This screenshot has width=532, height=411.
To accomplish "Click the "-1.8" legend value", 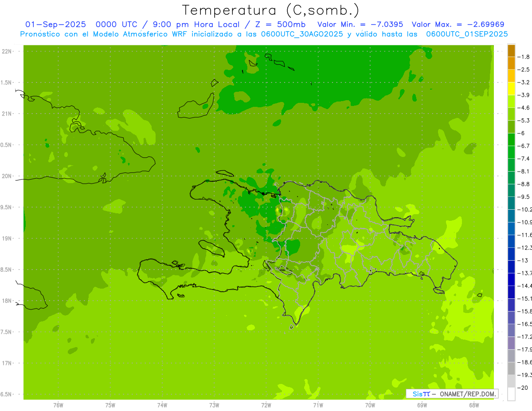I will point(524,57).
